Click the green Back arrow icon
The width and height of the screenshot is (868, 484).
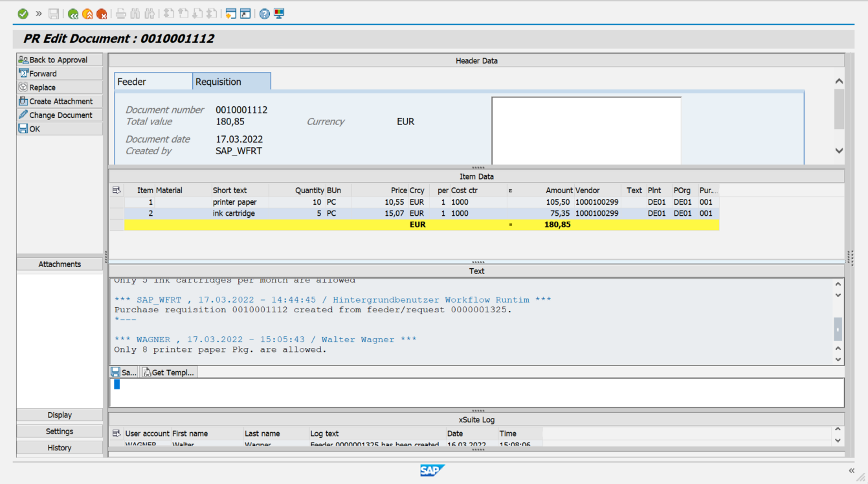click(72, 14)
